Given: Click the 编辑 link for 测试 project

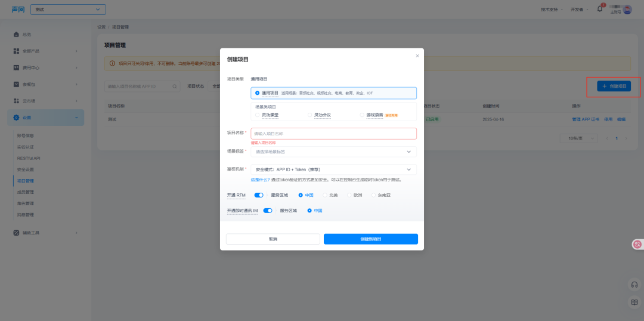Looking at the screenshot, I should 621,119.
